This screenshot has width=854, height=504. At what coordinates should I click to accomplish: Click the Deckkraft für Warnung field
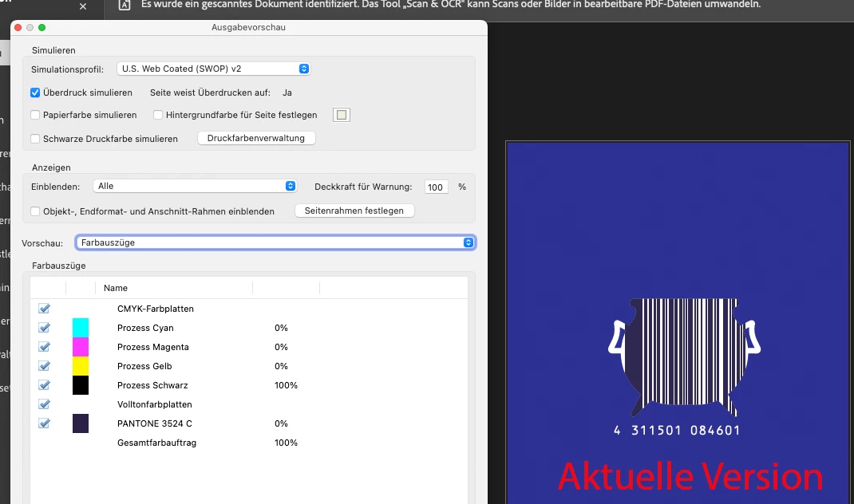[x=437, y=187]
